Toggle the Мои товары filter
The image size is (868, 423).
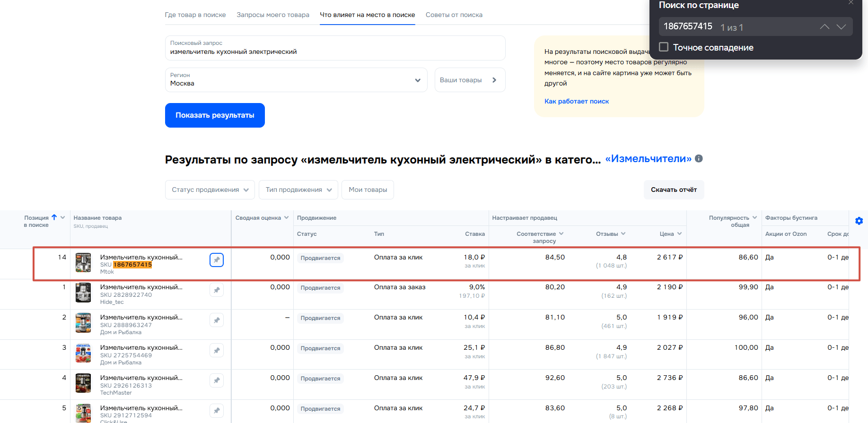pyautogui.click(x=368, y=190)
